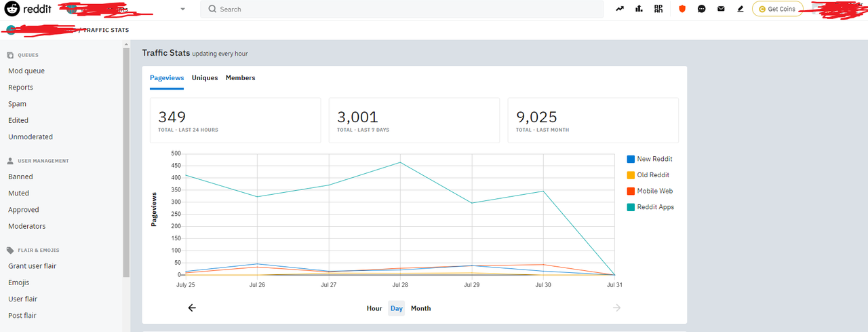Open the All bar chart icon
Image resolution: width=868 pixels, height=332 pixels.
pos(639,9)
